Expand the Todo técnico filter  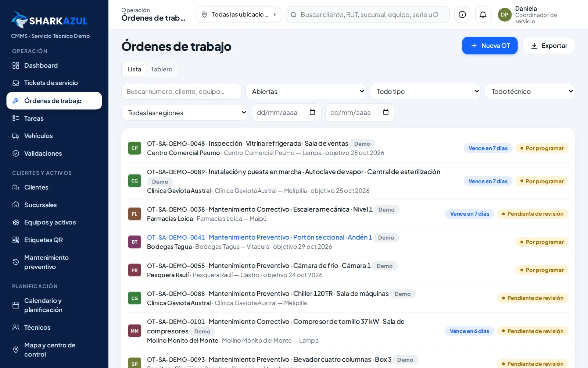[x=530, y=91]
